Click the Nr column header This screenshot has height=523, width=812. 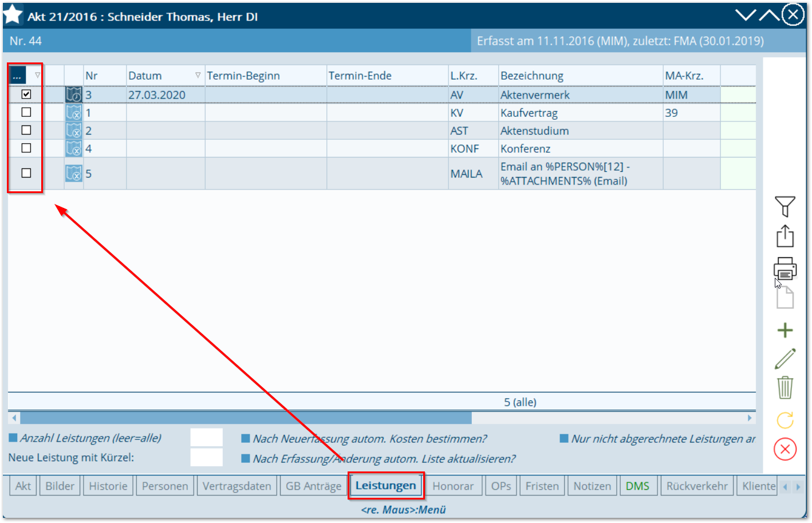click(x=105, y=75)
